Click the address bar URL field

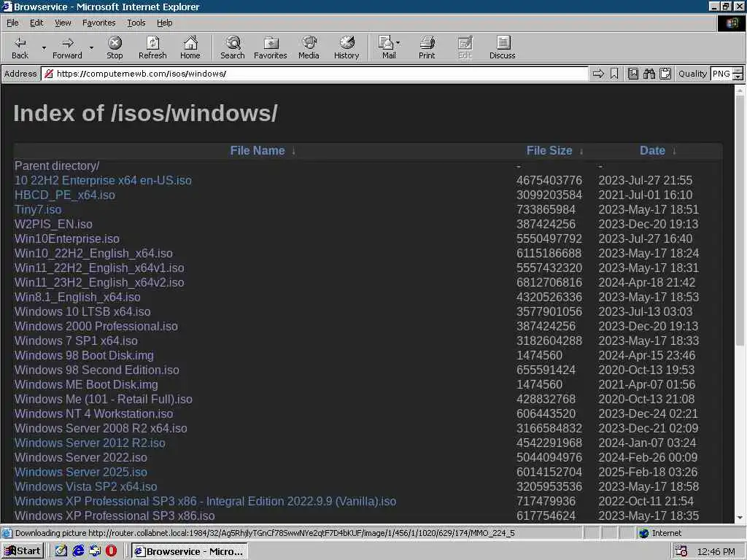(x=314, y=74)
